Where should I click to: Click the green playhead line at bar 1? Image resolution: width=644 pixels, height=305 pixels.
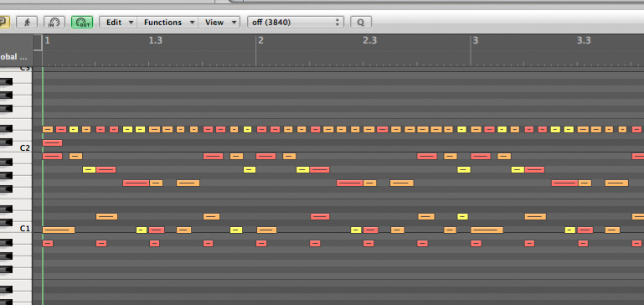point(43,185)
